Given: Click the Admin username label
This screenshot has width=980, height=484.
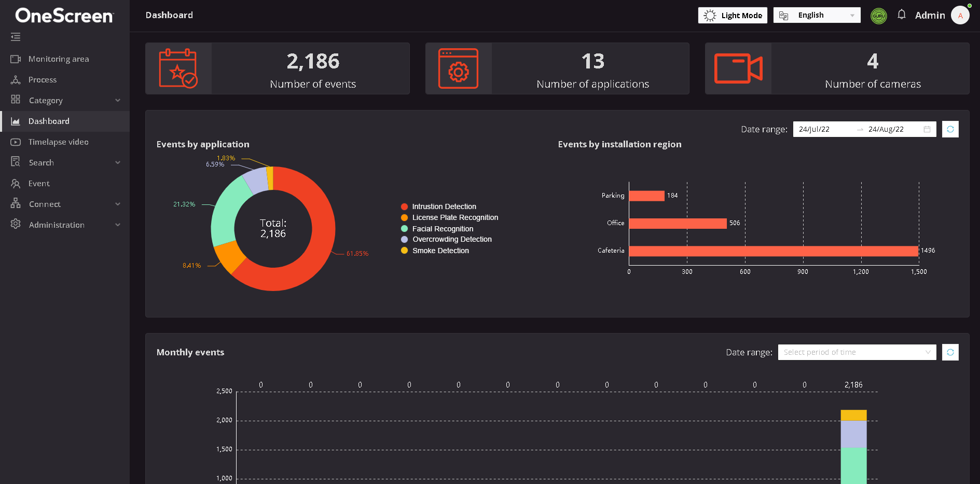Looking at the screenshot, I should pos(930,16).
